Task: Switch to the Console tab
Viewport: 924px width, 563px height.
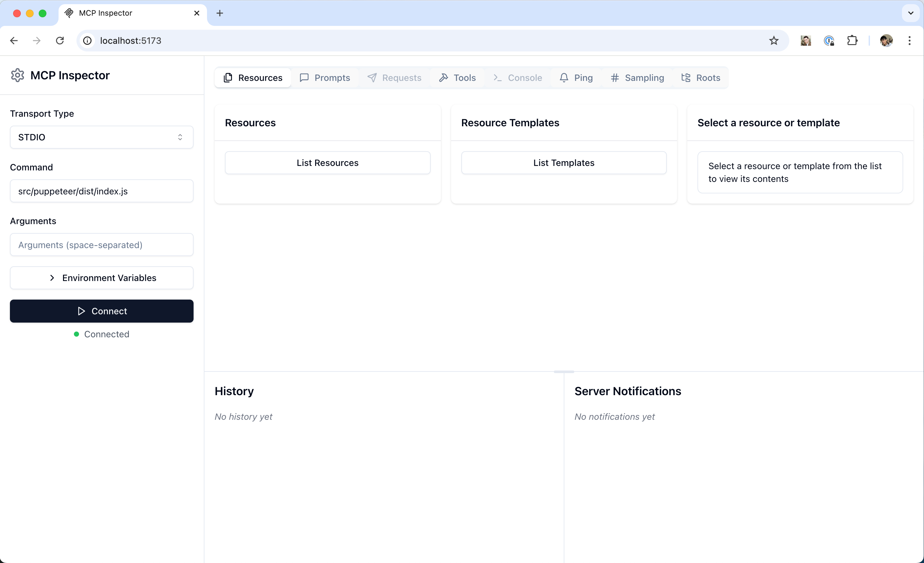Action: [525, 77]
